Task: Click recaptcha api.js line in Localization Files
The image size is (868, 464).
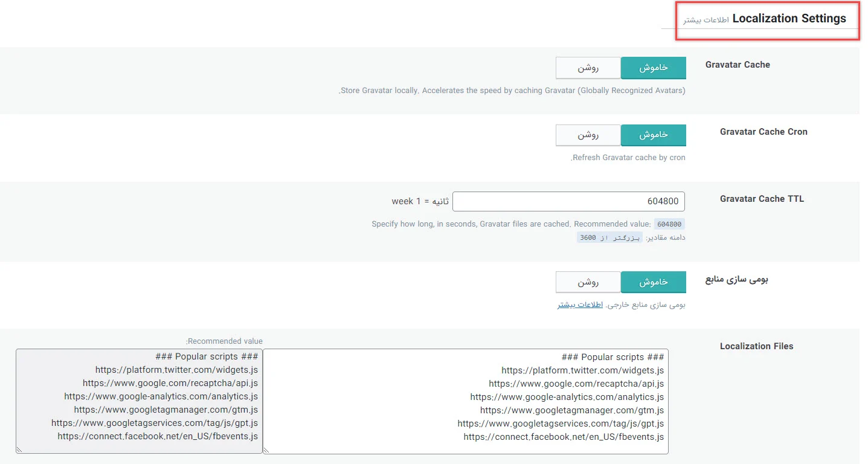Action: pyautogui.click(x=576, y=384)
